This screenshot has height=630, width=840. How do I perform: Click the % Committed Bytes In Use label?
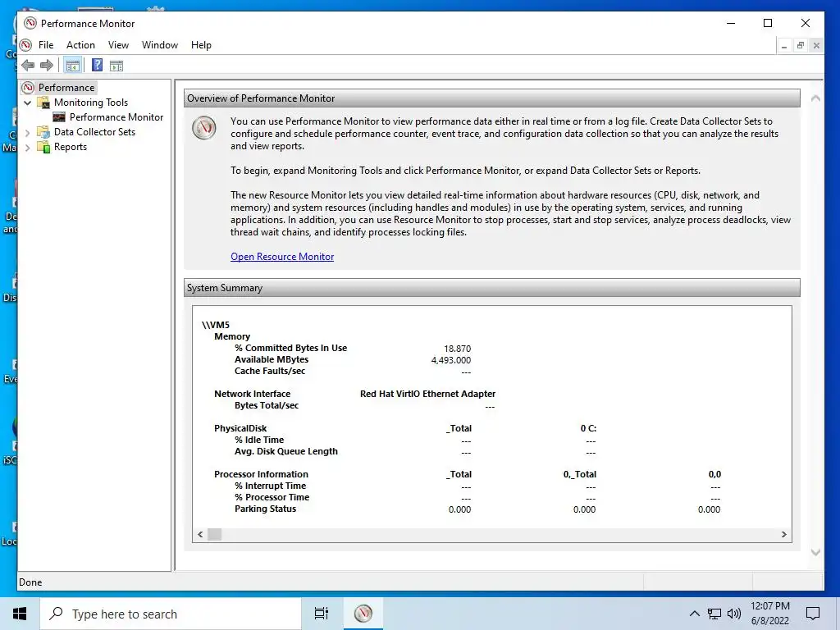pos(290,348)
